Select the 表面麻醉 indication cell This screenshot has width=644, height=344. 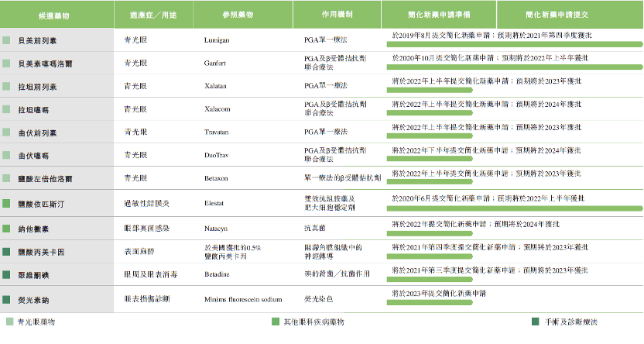pos(139,251)
